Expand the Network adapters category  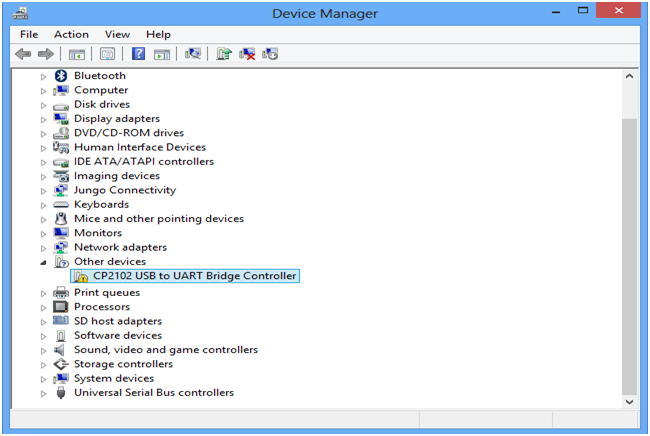tap(43, 248)
